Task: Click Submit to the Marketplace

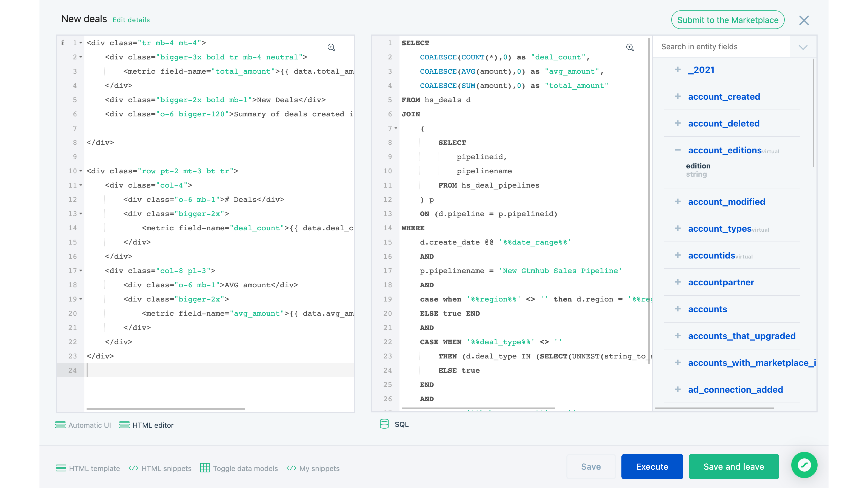Action: coord(727,19)
